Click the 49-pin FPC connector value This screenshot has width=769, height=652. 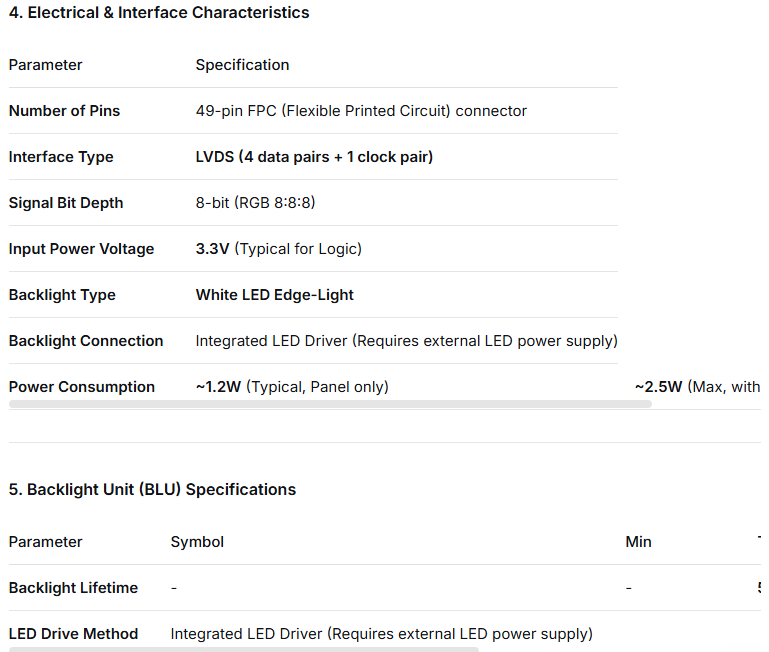pos(361,111)
